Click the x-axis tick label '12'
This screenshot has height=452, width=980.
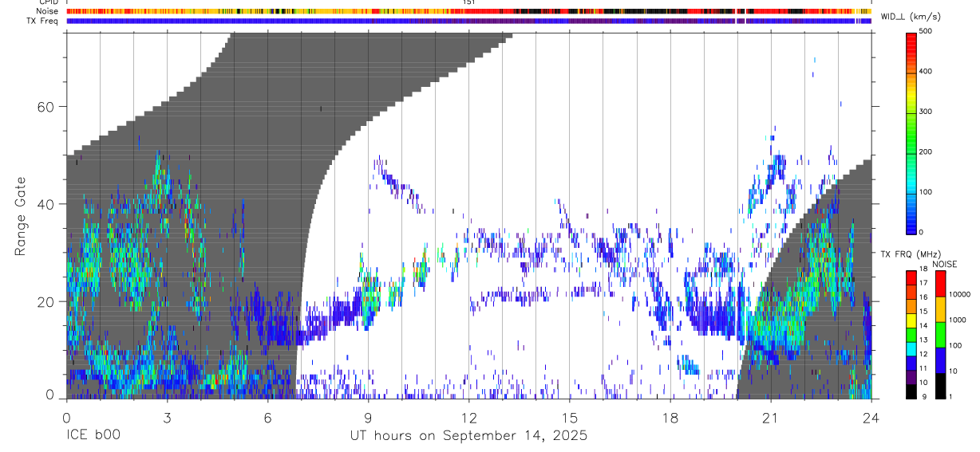469,417
